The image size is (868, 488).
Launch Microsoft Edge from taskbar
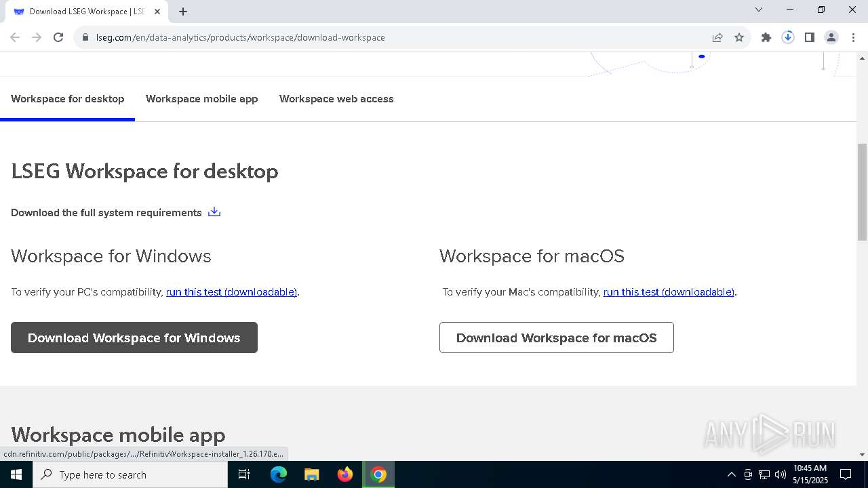[x=279, y=474]
